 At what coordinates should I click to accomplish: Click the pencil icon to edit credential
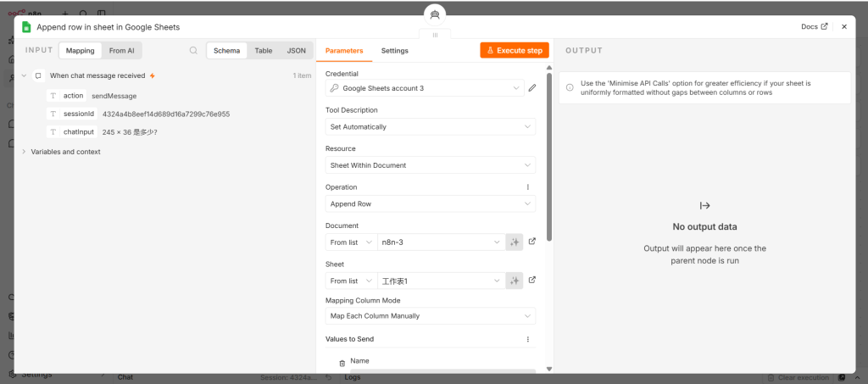point(532,88)
